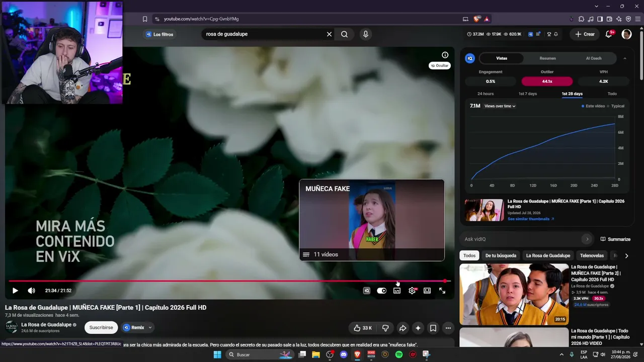Click the Summarize button
The image size is (644, 362).
(x=615, y=239)
